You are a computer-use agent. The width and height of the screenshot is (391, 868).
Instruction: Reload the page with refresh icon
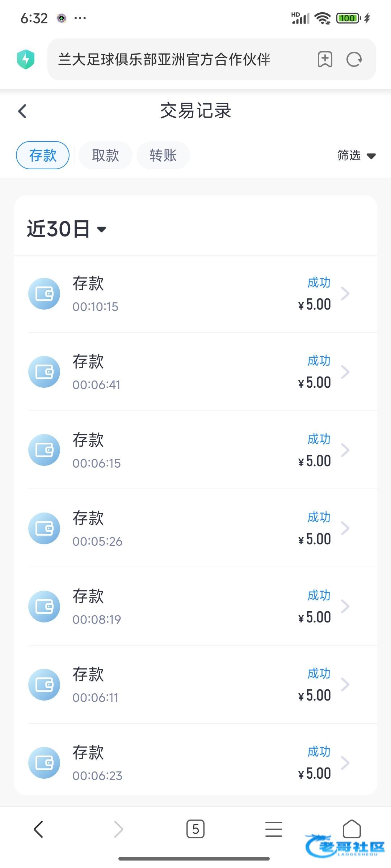coord(354,59)
